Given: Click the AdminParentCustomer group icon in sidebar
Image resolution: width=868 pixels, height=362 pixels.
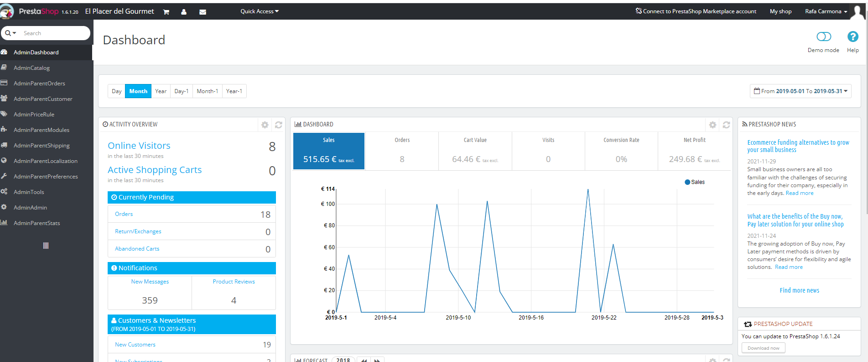Looking at the screenshot, I should [x=4, y=99].
